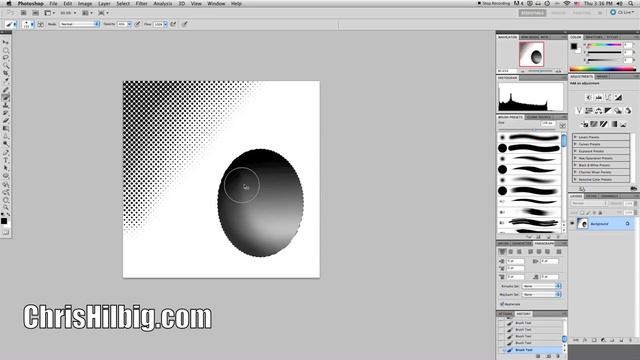Hide the Background layer with eye icon

[572, 224]
